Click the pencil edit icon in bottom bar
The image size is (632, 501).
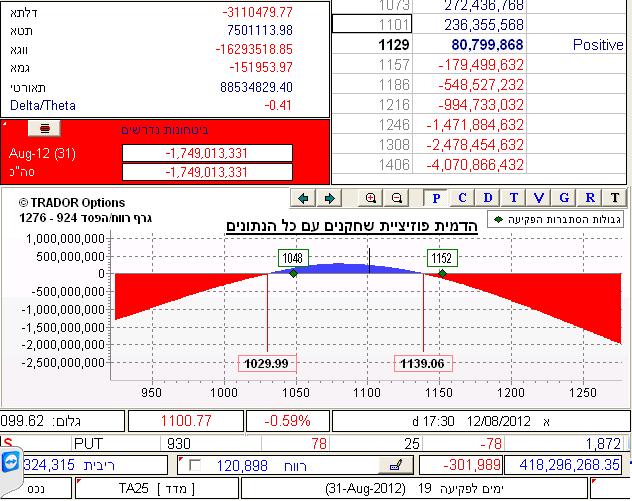(396, 465)
